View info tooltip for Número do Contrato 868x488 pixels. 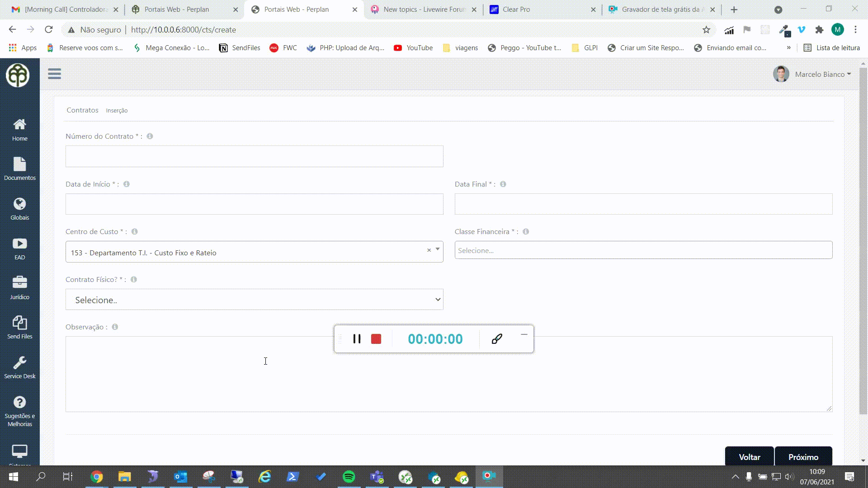[150, 136]
